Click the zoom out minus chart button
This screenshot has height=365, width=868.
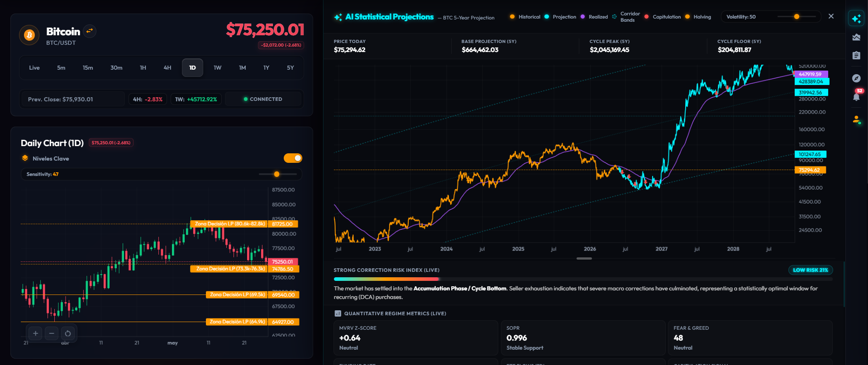tap(52, 333)
